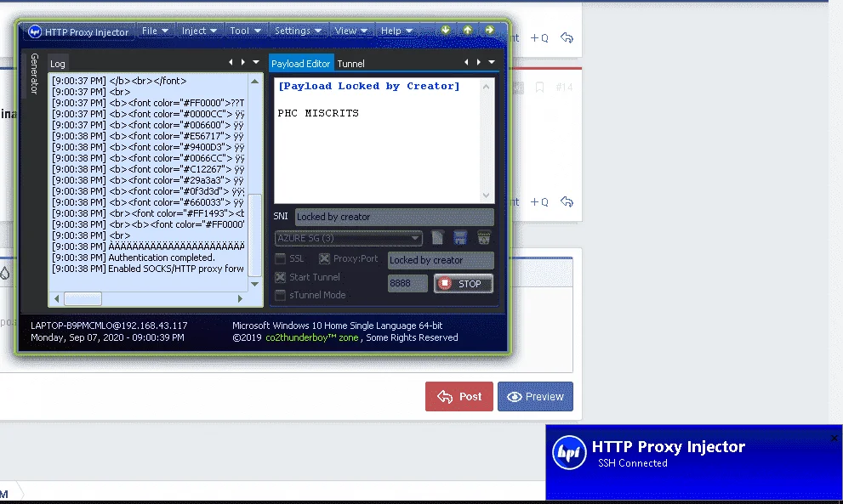Image resolution: width=843 pixels, height=504 pixels.
Task: Click the PHC MISCRITS payload text
Action: [318, 113]
